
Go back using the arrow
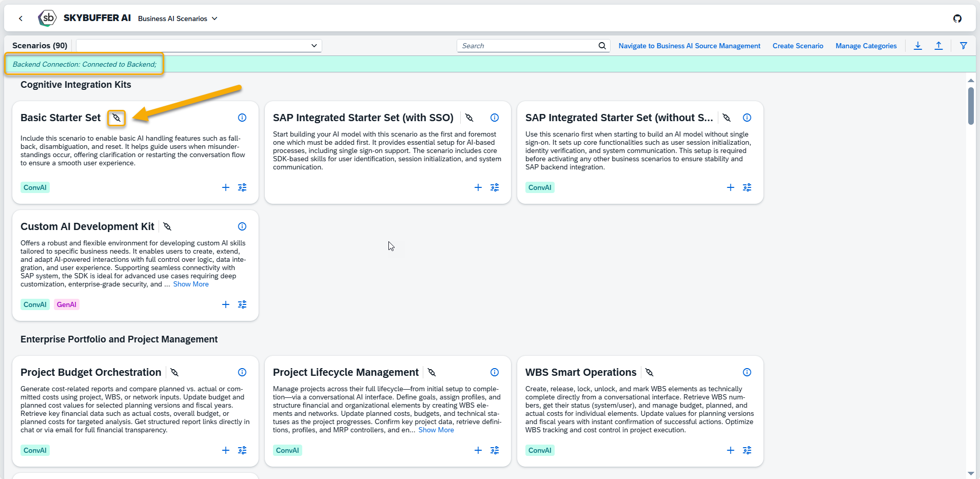(x=21, y=18)
